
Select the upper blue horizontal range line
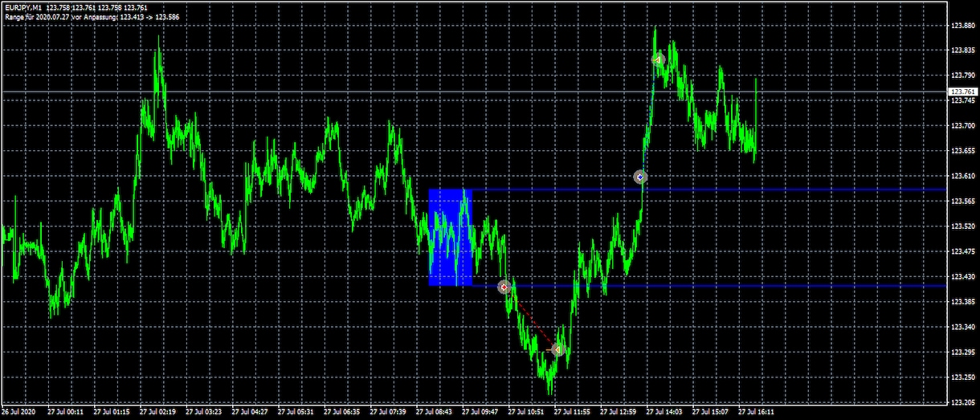(708, 190)
